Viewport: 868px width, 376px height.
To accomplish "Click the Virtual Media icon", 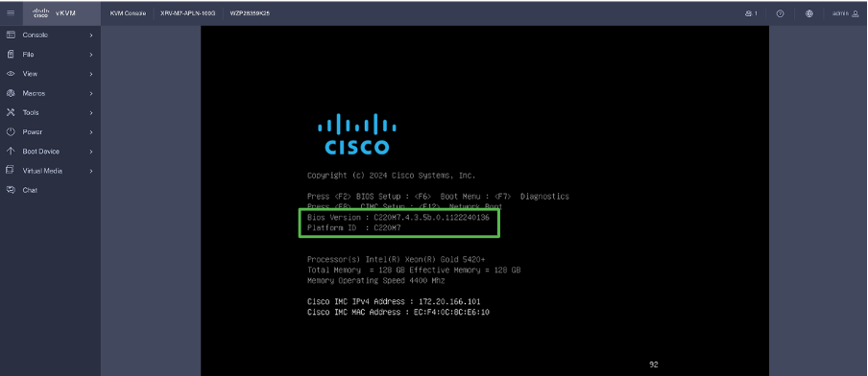I will pyautogui.click(x=10, y=171).
